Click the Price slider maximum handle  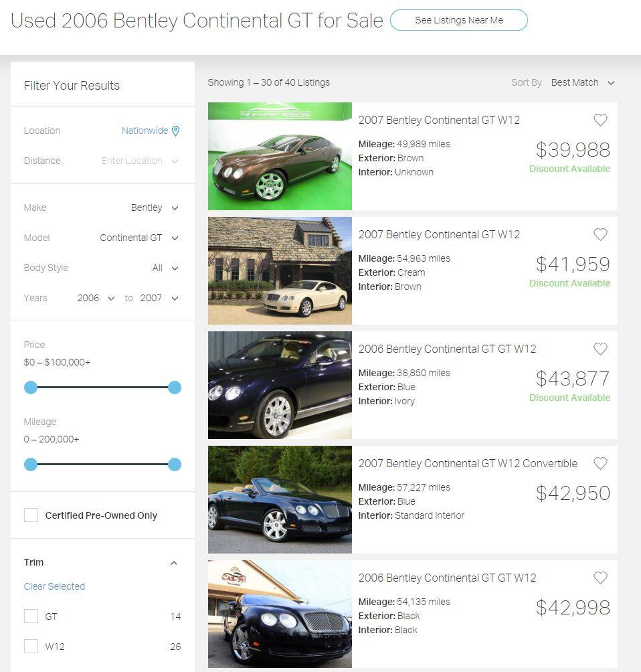[x=175, y=388]
